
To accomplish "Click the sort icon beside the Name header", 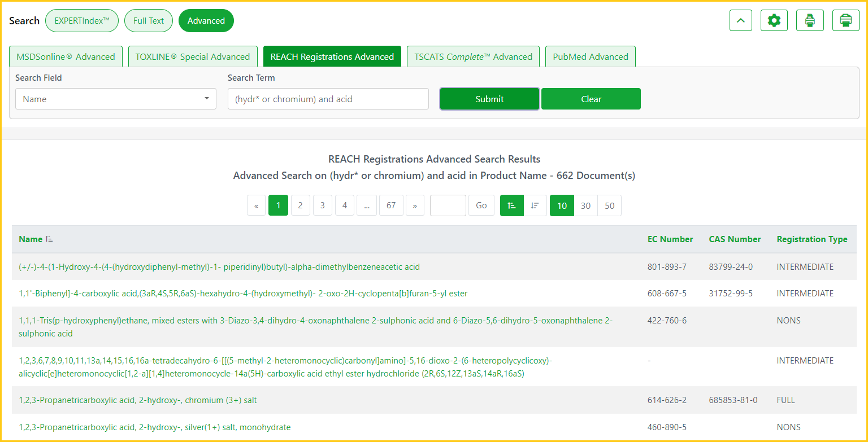I will click(x=50, y=239).
